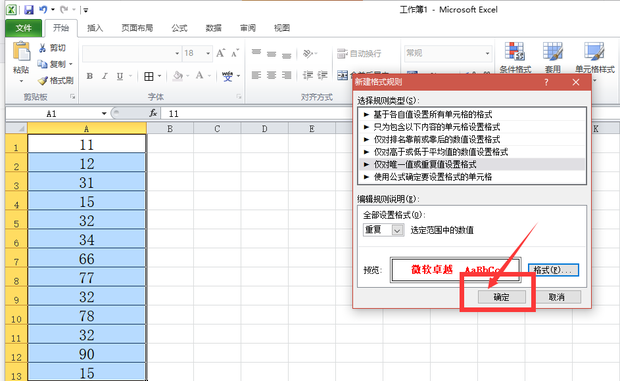Click the Save icon in quick access toolbar
The height and width of the screenshot is (381, 620).
(x=29, y=10)
